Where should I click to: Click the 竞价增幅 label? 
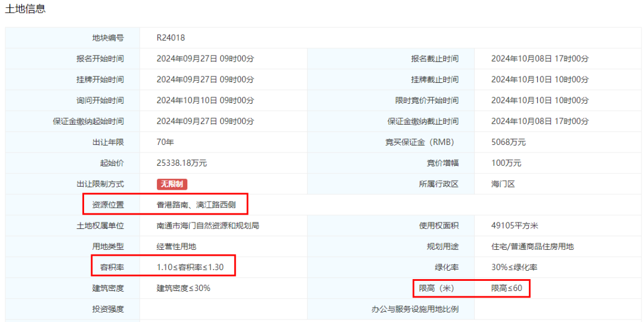coord(442,163)
